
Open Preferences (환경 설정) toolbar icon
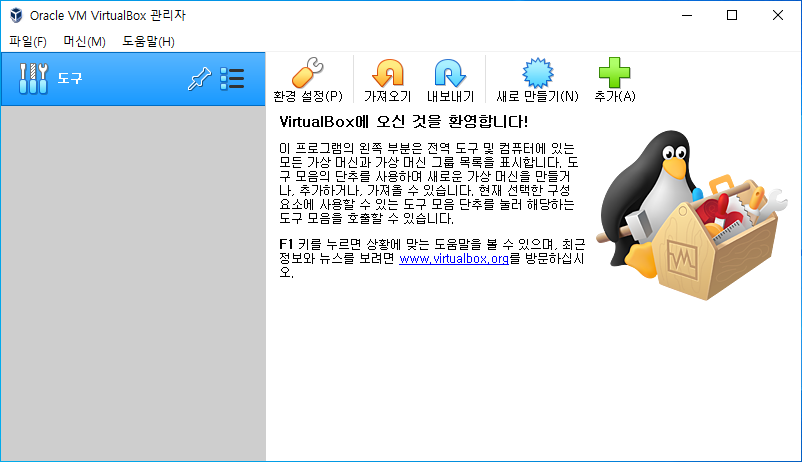307,80
